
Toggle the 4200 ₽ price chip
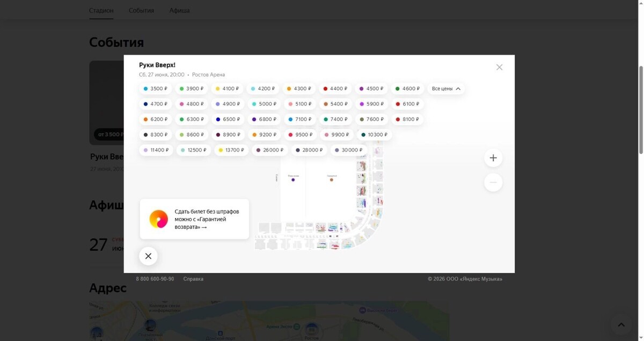pos(263,89)
